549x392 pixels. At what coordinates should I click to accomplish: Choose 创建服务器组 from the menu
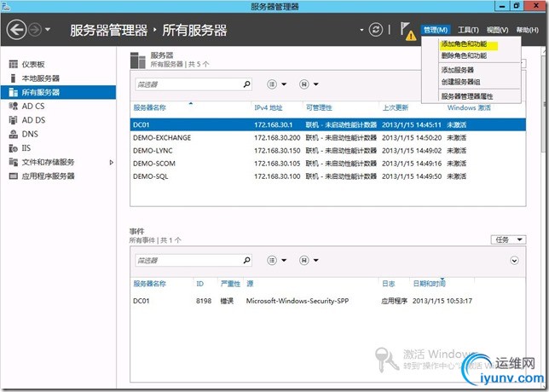click(x=460, y=82)
